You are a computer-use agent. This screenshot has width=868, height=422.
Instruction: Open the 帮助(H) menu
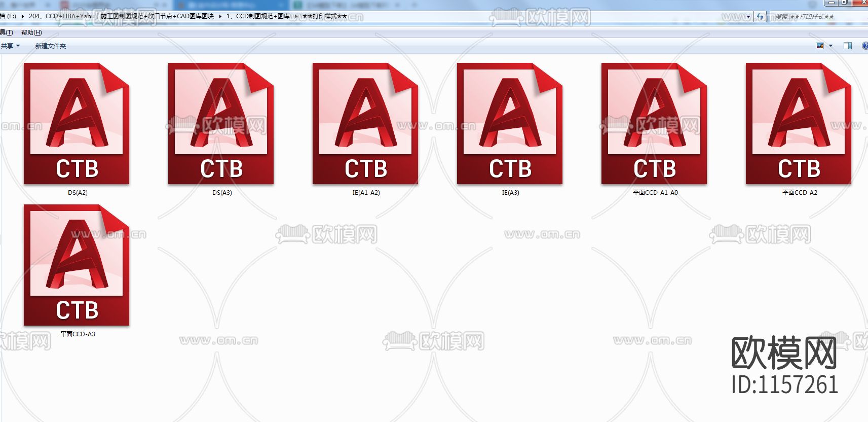31,32
